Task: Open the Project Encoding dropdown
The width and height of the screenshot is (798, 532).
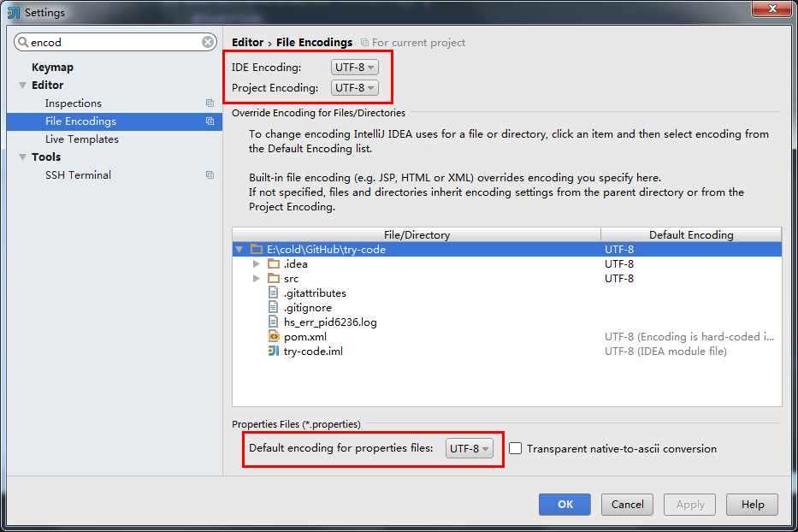Action: [x=354, y=87]
